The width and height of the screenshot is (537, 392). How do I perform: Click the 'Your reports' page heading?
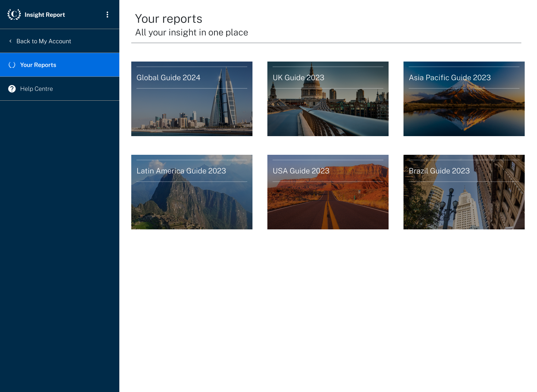coord(169,19)
